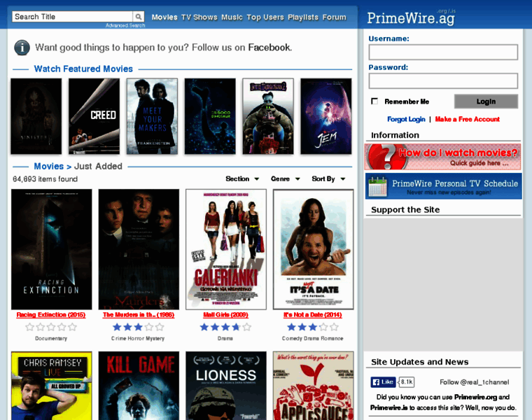Click Racing Extinction (2015) title link
532x420 pixels.
coord(51,315)
